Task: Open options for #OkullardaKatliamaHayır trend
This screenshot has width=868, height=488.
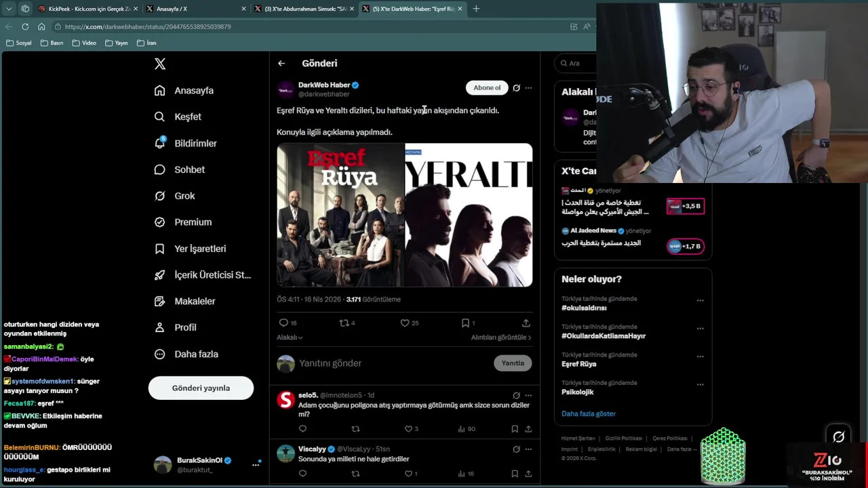Action: (x=700, y=328)
